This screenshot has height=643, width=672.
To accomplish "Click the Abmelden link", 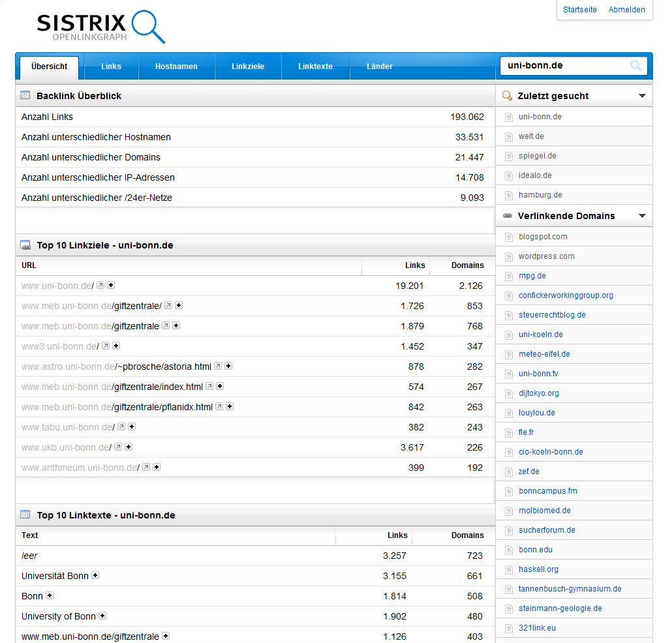I will click(626, 10).
